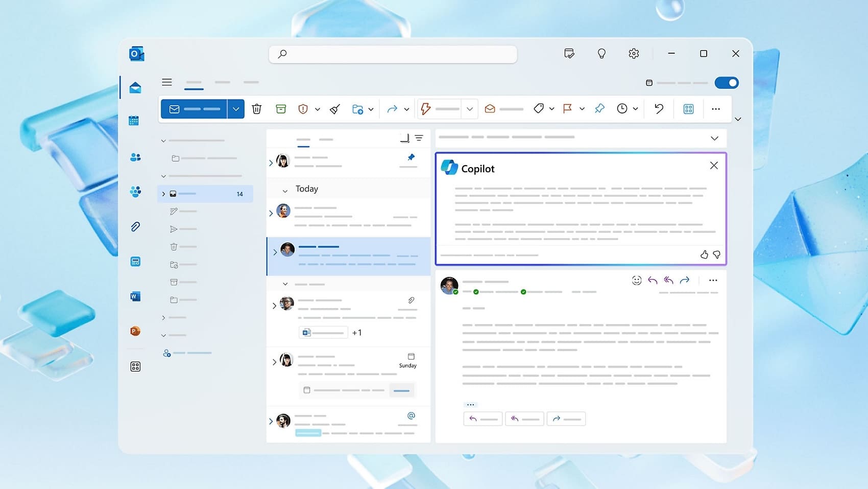Open the Sunday calendar invite response button
Viewport: 868px width, 489px height.
[x=402, y=390]
